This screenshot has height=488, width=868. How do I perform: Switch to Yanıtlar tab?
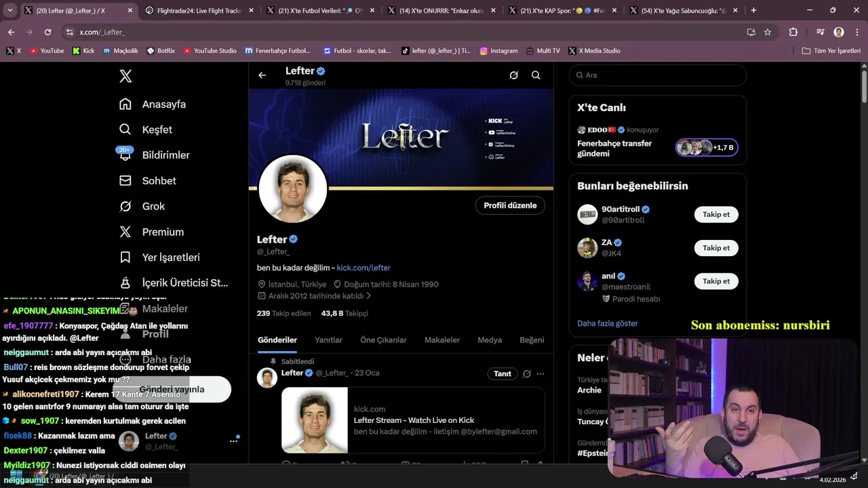click(x=328, y=340)
